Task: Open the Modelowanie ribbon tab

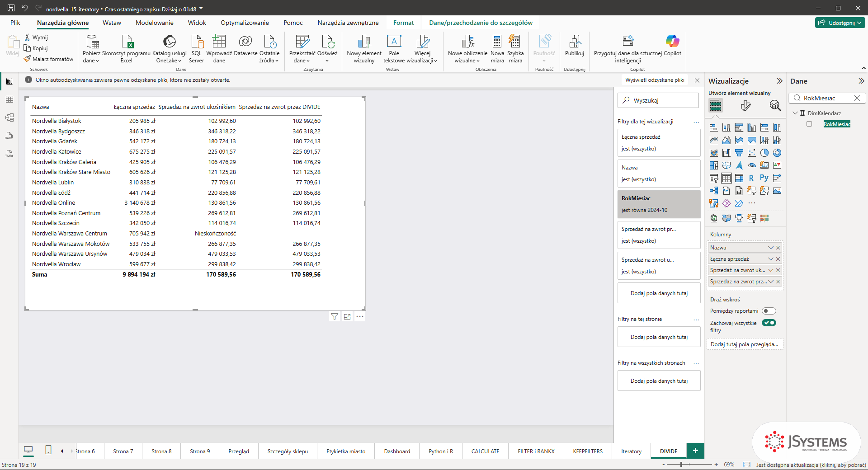Action: (x=155, y=23)
